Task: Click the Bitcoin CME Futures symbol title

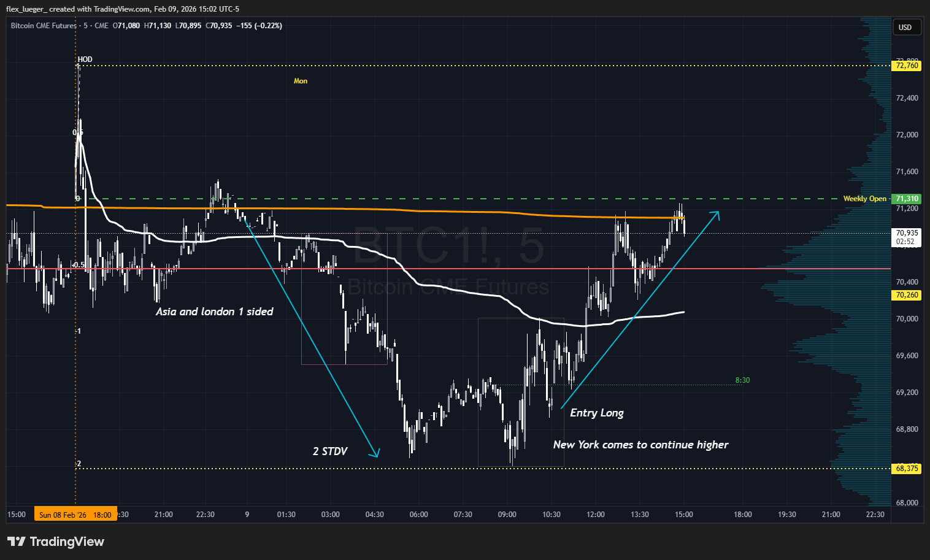Action: coord(44,26)
